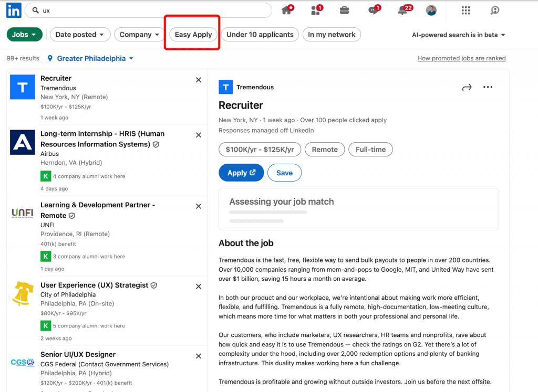Open the LinkedIn home feed via the logo
538x392 pixels.
13,10
